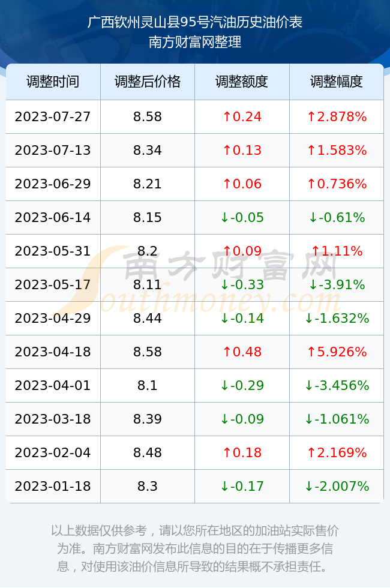This screenshot has width=390, height=588.
Task: Click the 调整幅度 column header
Action: tap(337, 82)
